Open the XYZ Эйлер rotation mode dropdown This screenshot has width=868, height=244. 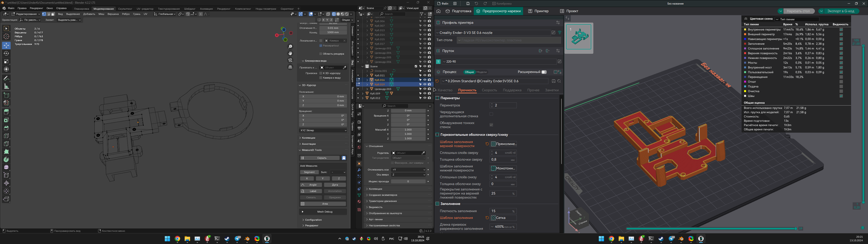tap(323, 130)
